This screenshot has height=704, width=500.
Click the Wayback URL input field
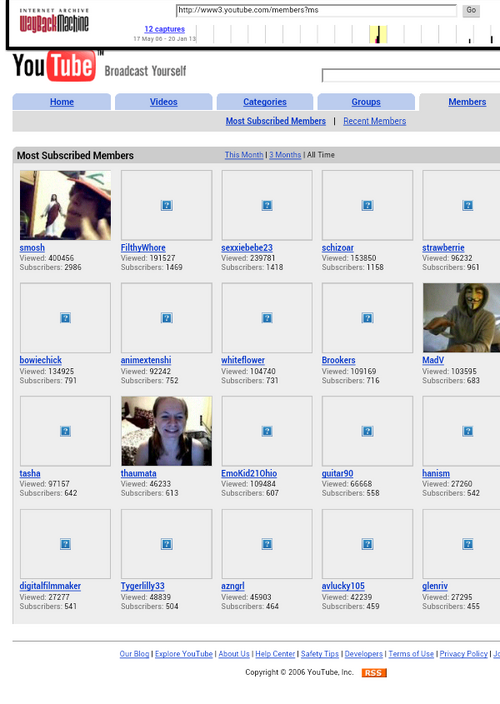[x=316, y=10]
